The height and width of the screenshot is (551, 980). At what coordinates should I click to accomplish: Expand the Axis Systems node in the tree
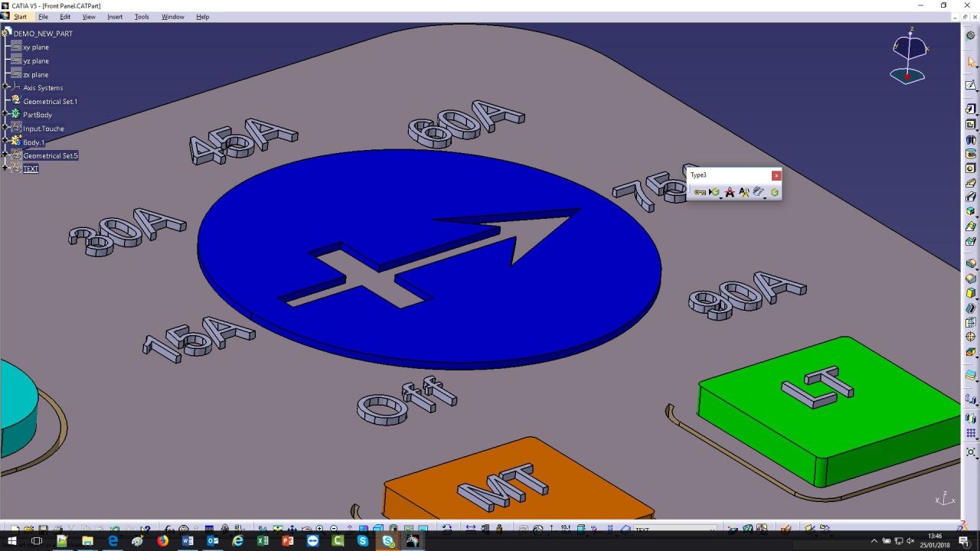point(5,87)
